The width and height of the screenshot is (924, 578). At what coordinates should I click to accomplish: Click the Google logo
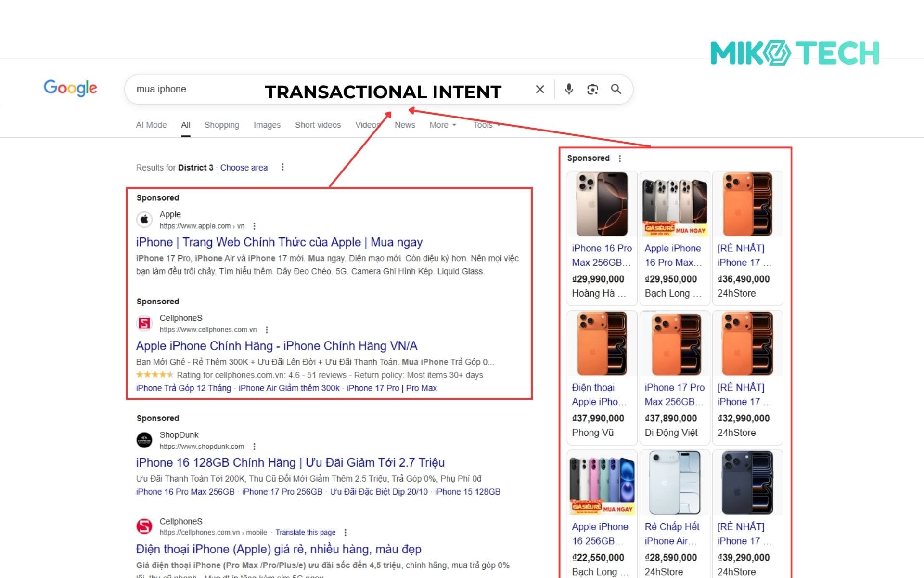pos(70,88)
